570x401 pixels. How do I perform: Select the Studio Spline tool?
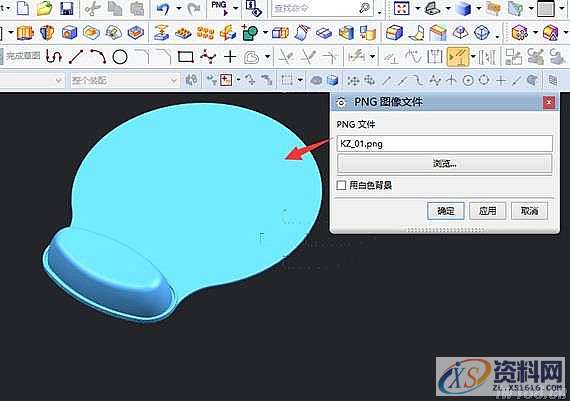208,57
